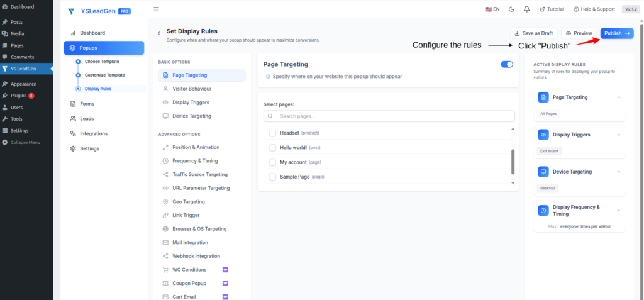Click the pages list scroll up arrow
The height and width of the screenshot is (300, 644).
click(513, 129)
